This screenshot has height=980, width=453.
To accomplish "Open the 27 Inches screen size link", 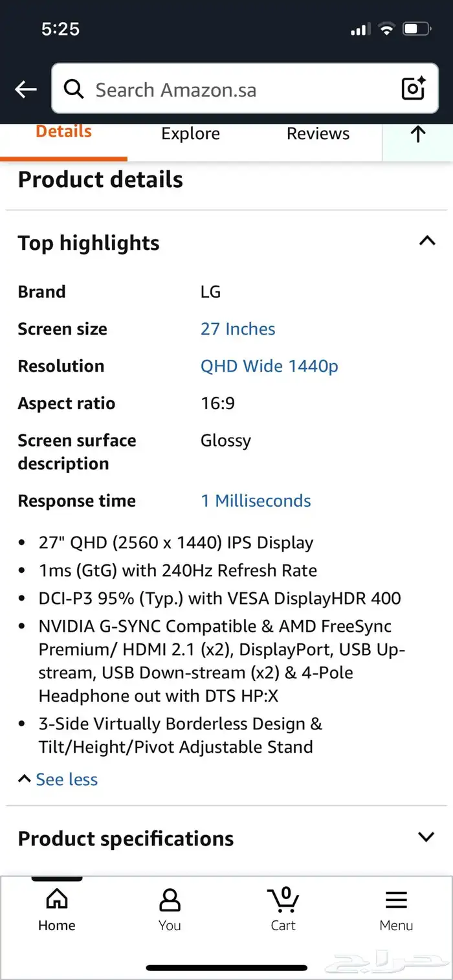I will pyautogui.click(x=238, y=329).
